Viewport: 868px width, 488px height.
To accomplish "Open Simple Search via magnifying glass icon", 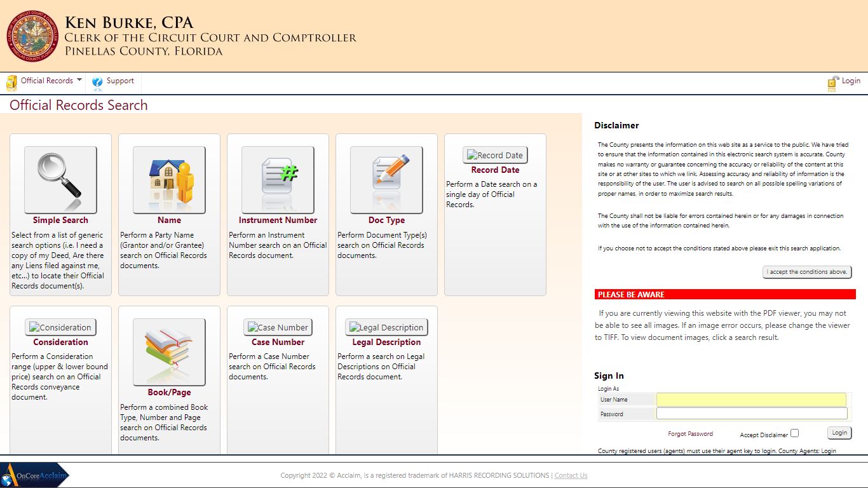I will (60, 180).
